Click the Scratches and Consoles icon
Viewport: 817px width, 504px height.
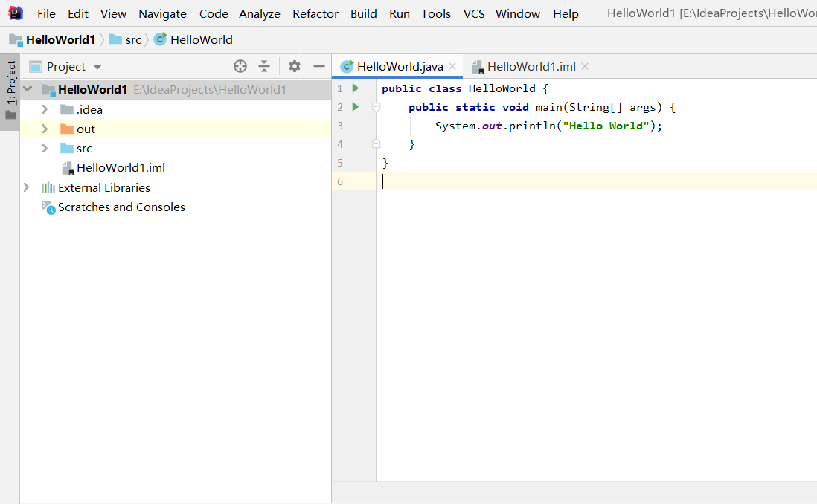tap(48, 207)
